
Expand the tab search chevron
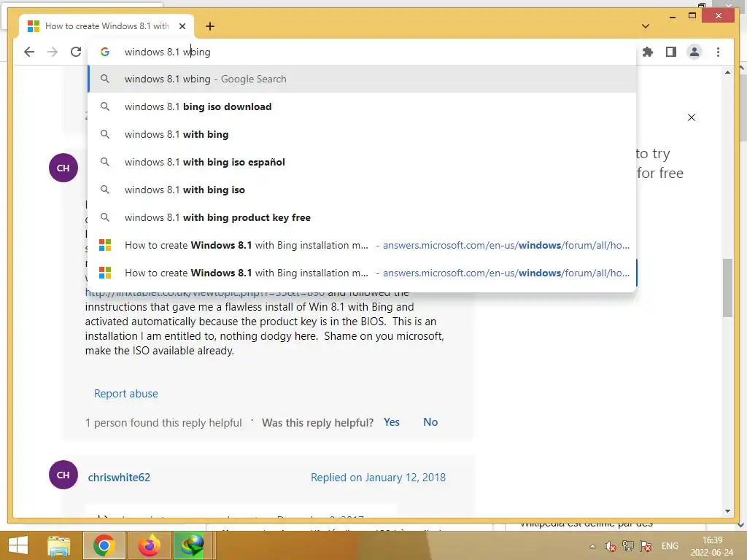point(646,26)
